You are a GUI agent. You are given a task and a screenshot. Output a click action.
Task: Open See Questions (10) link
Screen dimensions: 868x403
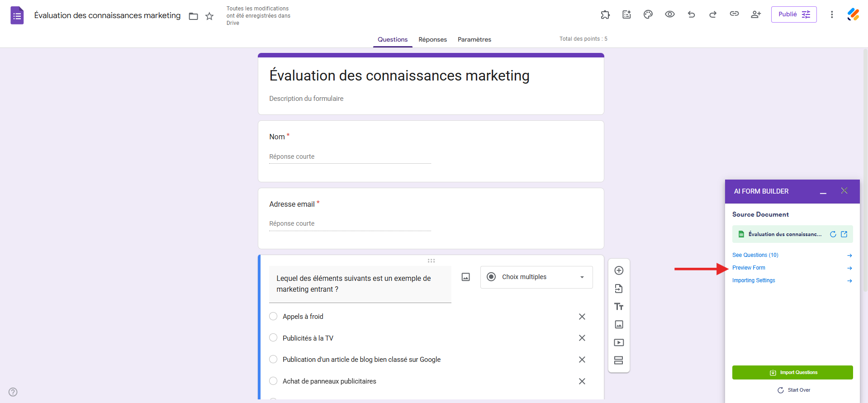point(755,255)
